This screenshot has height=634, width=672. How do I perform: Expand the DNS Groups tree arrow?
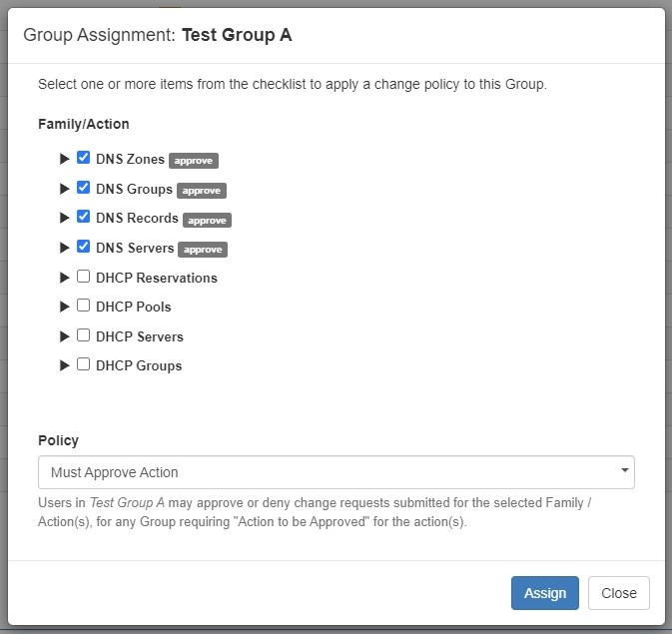65,189
